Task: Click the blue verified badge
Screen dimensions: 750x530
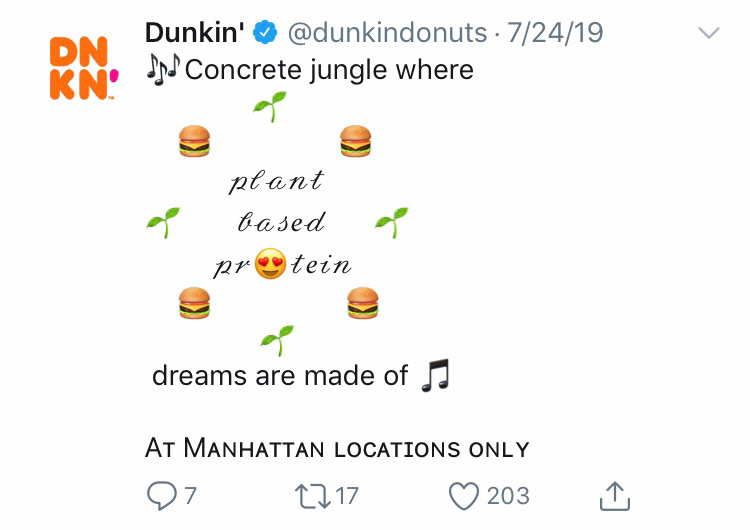Action: coord(265,33)
